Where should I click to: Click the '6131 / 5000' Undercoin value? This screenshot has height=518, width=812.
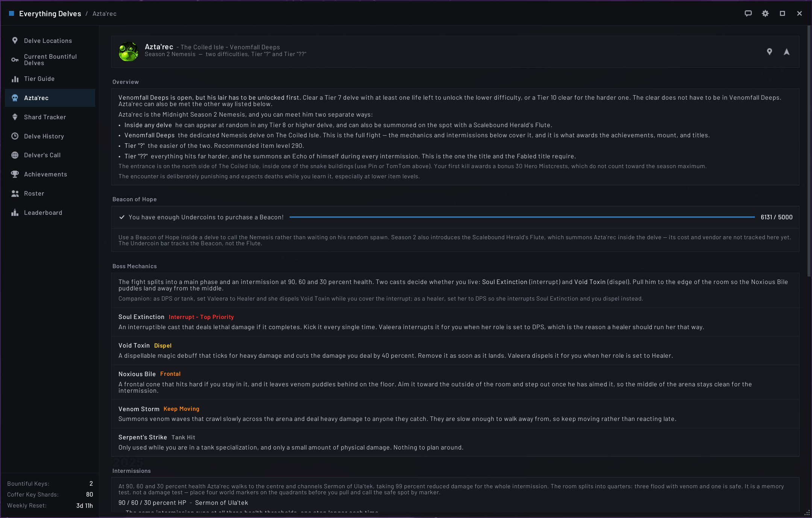point(776,217)
